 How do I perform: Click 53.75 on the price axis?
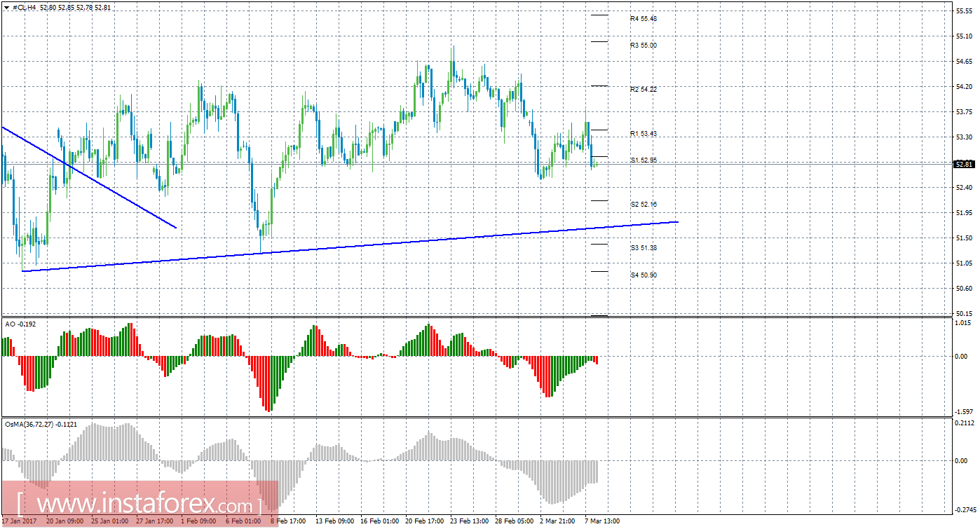click(965, 112)
